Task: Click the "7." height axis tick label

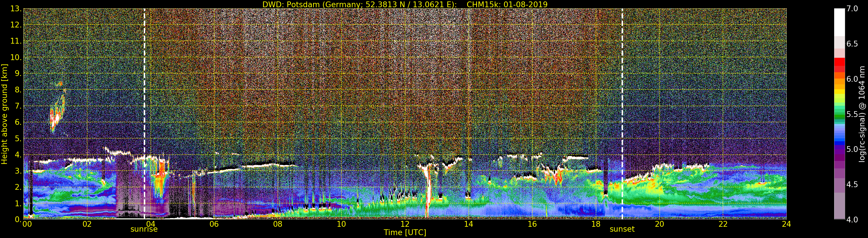Action: coord(18,106)
